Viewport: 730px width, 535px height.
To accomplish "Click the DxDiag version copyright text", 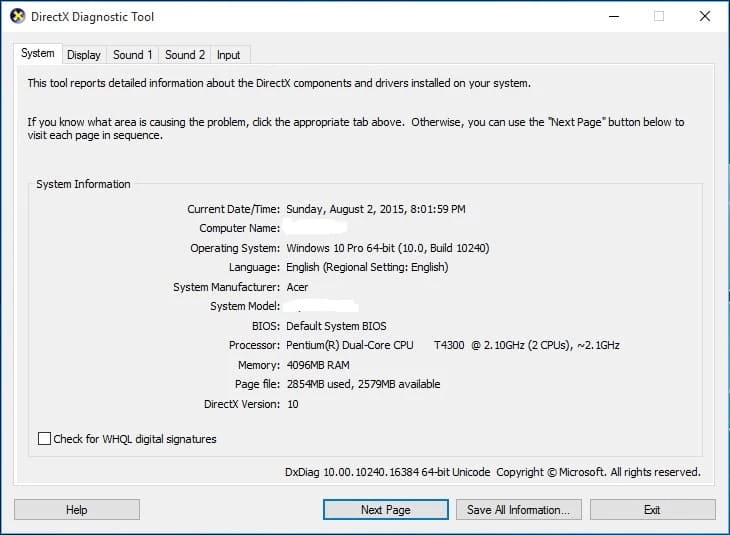I will tap(492, 472).
